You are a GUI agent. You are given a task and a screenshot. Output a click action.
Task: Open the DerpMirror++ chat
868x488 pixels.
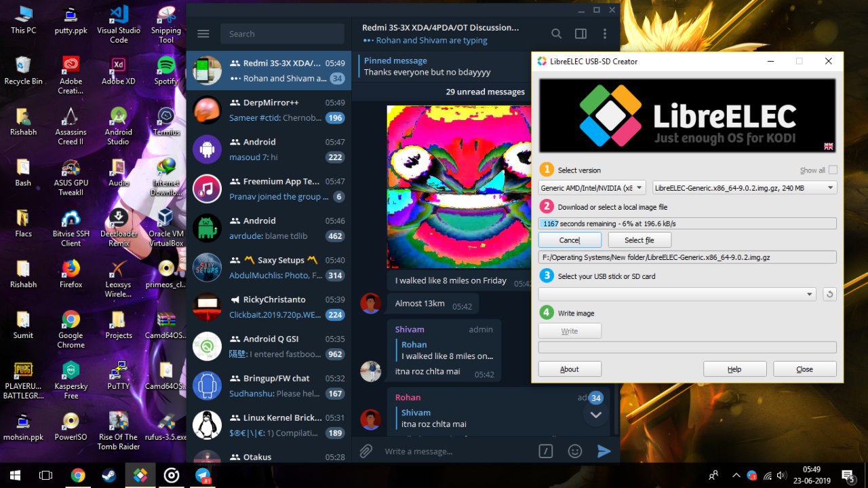tap(269, 109)
